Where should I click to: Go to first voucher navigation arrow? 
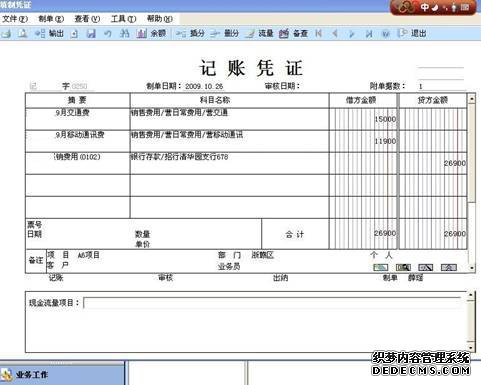point(319,33)
